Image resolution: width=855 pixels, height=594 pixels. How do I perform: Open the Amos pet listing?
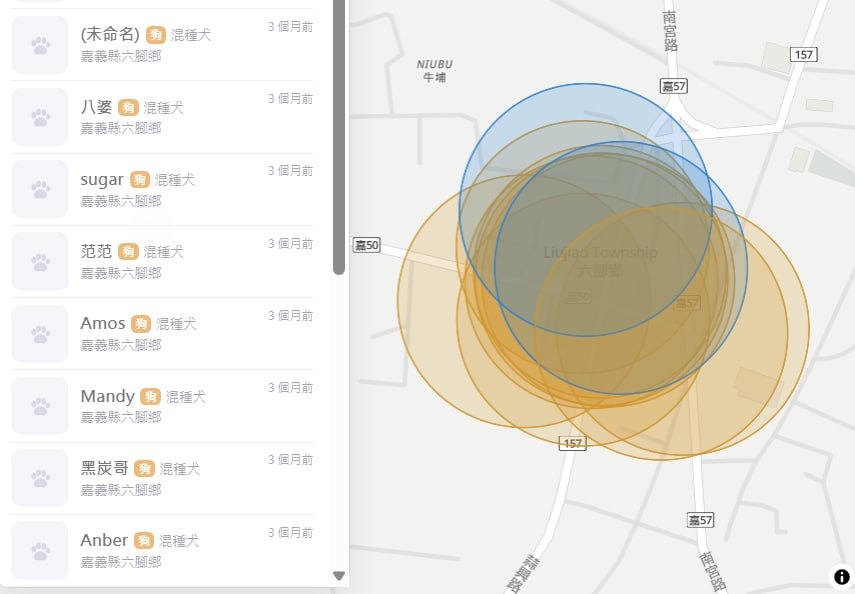[x=162, y=333]
